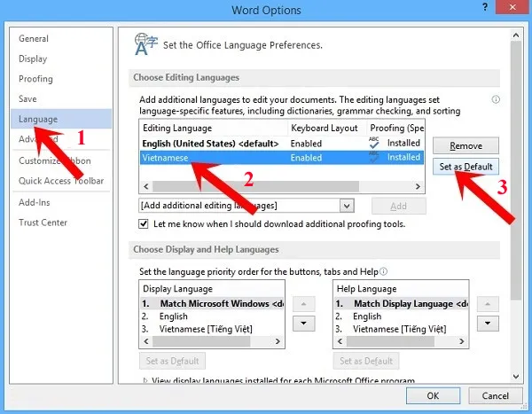
Task: Toggle 'Let me know when I should download' checkbox
Action: 145,223
